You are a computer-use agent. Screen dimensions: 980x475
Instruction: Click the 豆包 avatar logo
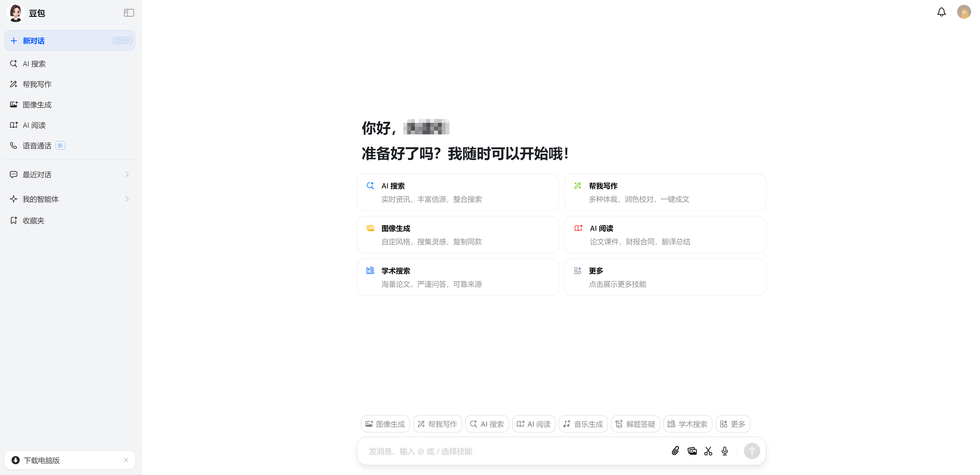click(x=16, y=13)
